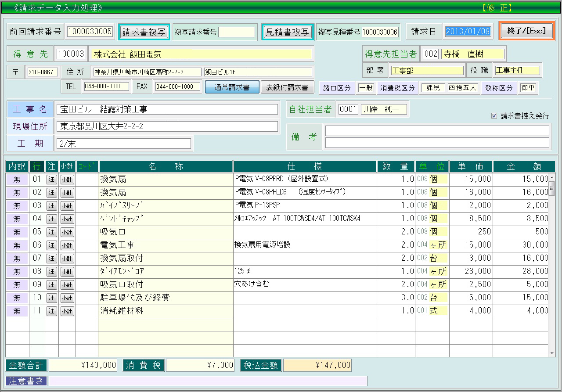Click the 注意書き input field

pos(208,381)
